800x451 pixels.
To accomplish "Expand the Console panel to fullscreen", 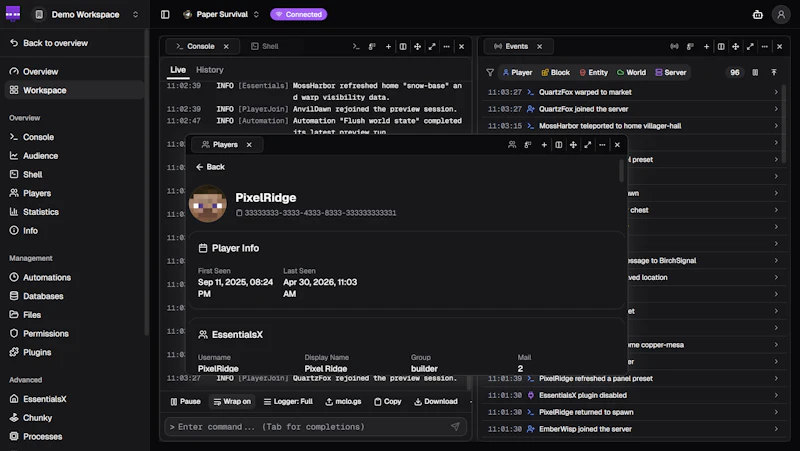I will 432,46.
